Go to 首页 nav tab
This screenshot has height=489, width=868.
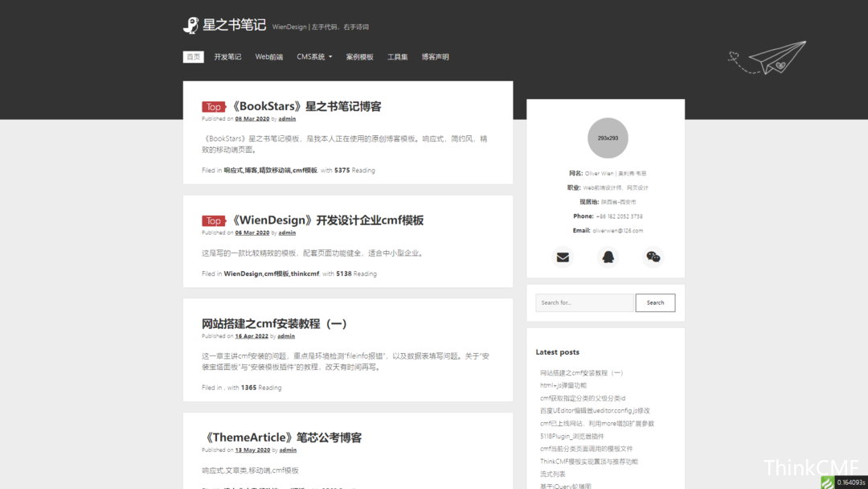point(193,57)
